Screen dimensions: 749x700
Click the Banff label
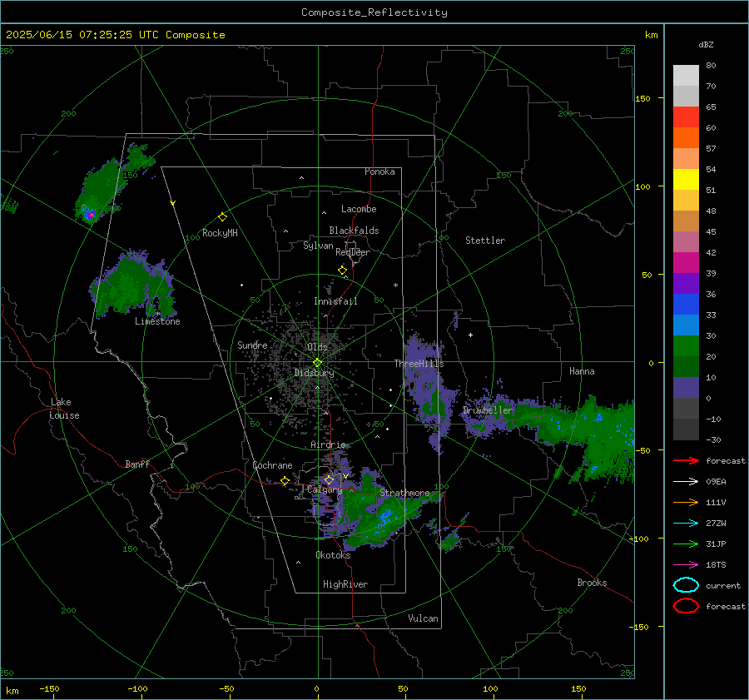[x=137, y=464]
